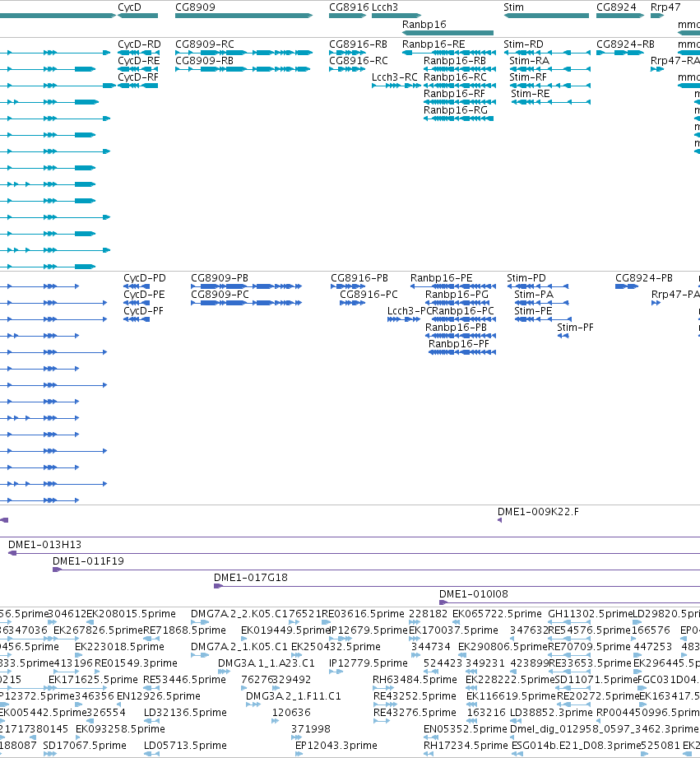Click EST EP12043.3prime
Screen dimensions: 700x758
[x=336, y=746]
